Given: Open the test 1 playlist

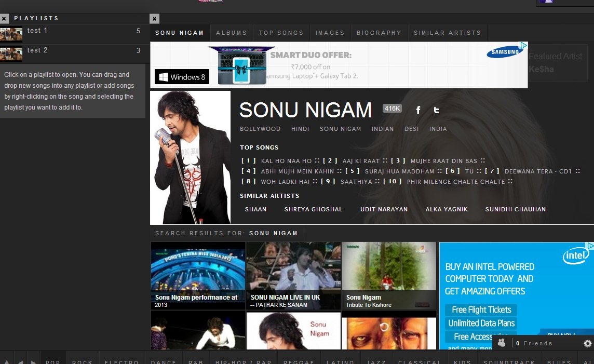Looking at the screenshot, I should pyautogui.click(x=72, y=34).
